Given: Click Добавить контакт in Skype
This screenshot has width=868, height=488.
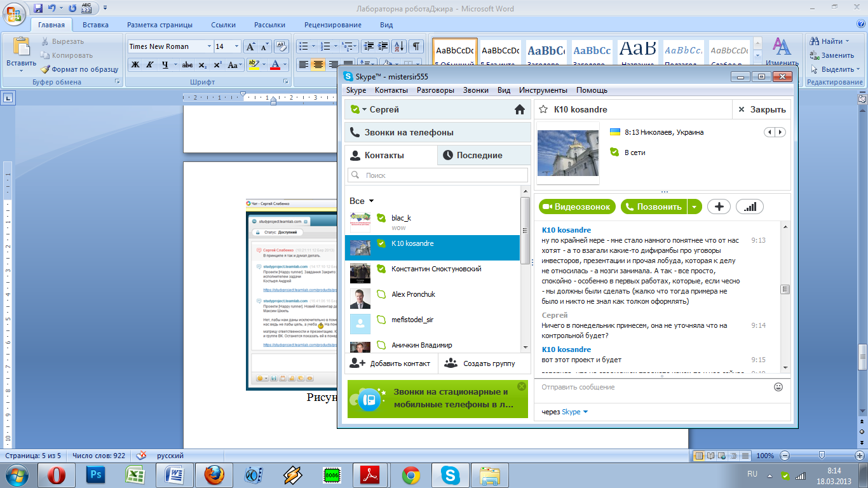Looking at the screenshot, I should (390, 363).
